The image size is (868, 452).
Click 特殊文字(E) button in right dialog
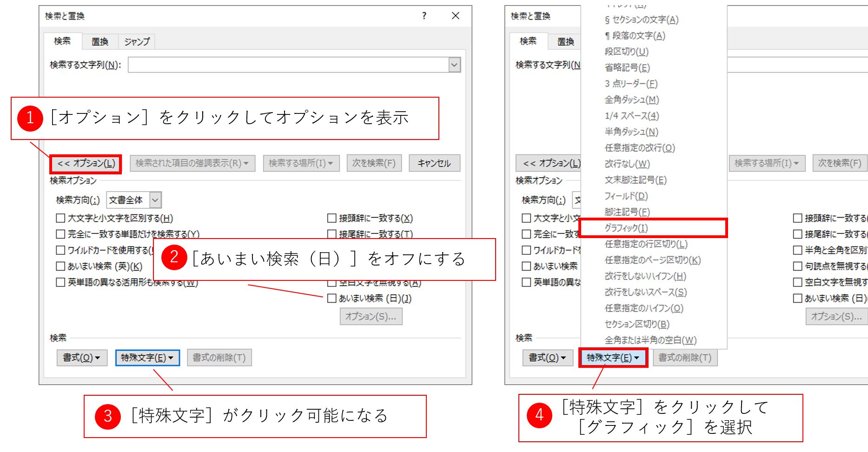coord(613,358)
